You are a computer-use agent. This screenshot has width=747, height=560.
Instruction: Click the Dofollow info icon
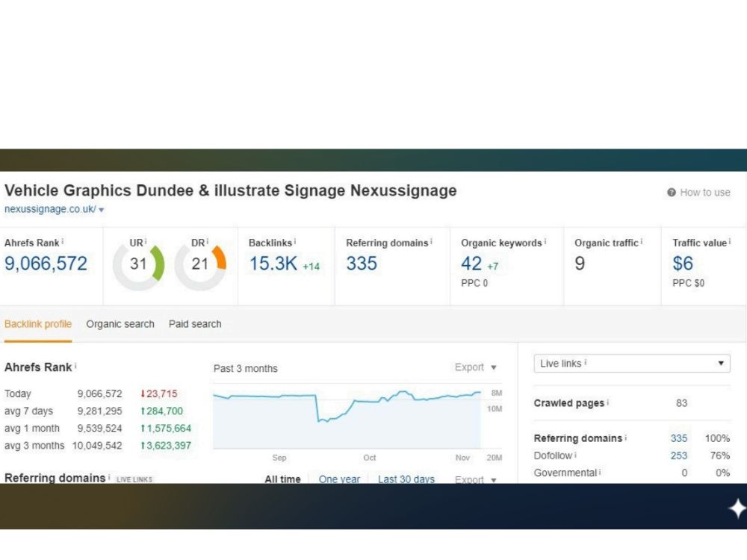[575, 455]
